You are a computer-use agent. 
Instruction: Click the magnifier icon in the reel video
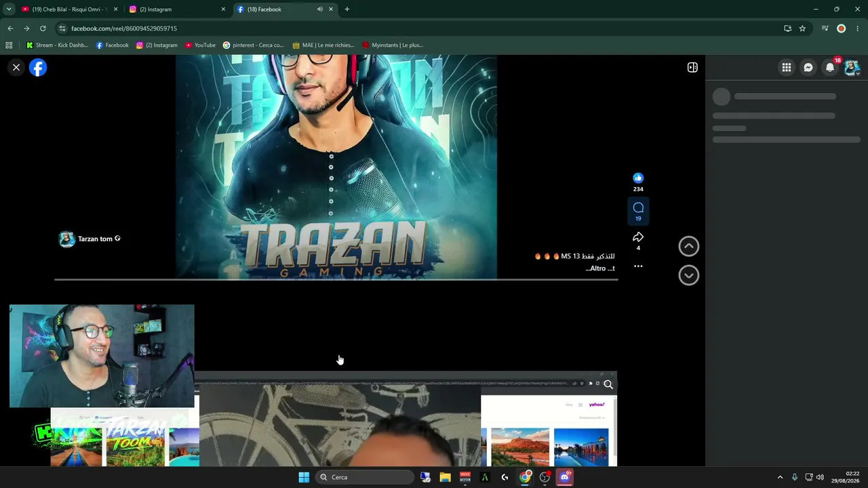[x=608, y=384]
